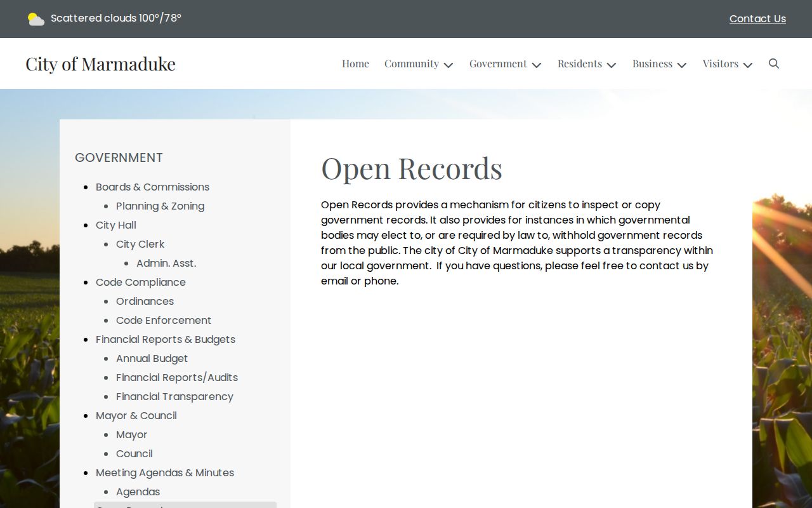Screen dimensions: 812x508
Task: Expand the Community menu chevron
Action: (449, 65)
